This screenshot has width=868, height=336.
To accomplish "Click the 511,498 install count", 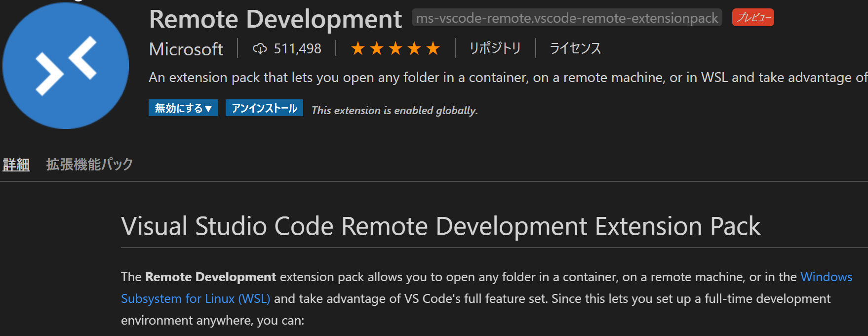I will (297, 48).
